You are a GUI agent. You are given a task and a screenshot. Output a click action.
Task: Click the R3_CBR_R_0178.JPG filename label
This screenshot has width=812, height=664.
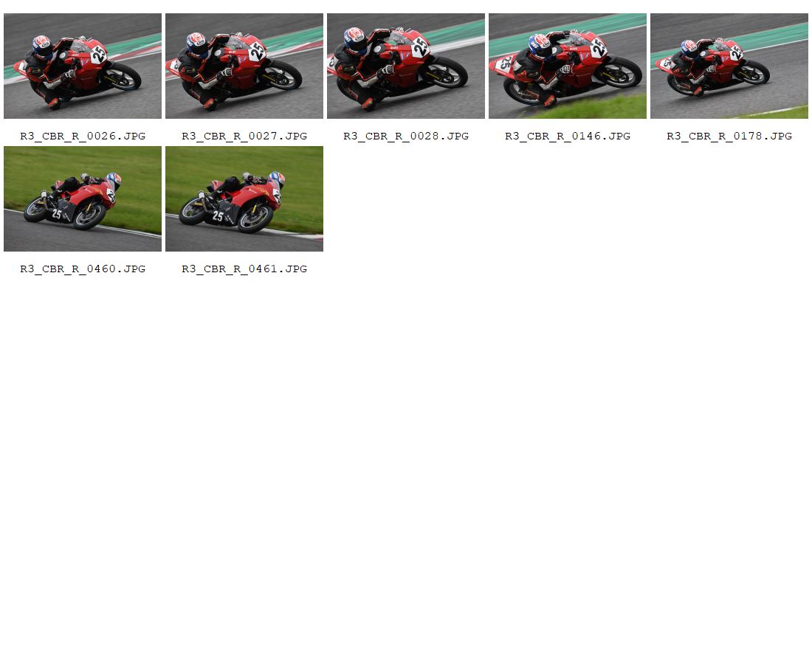click(729, 136)
